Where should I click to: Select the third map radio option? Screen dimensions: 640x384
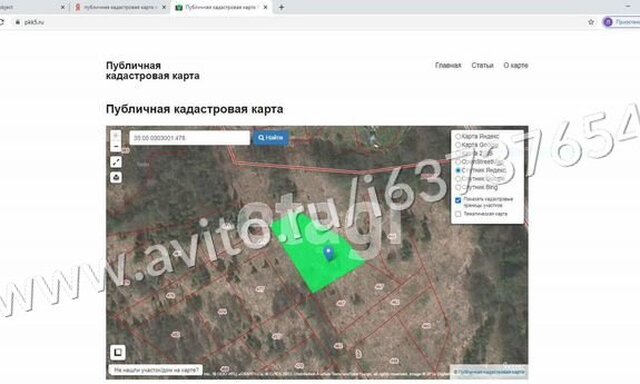458,153
